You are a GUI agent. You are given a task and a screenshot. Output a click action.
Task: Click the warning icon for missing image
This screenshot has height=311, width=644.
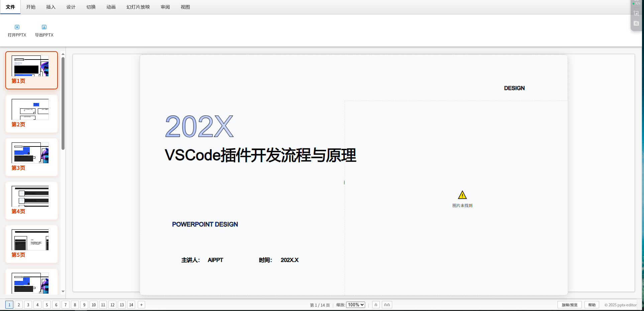[462, 195]
